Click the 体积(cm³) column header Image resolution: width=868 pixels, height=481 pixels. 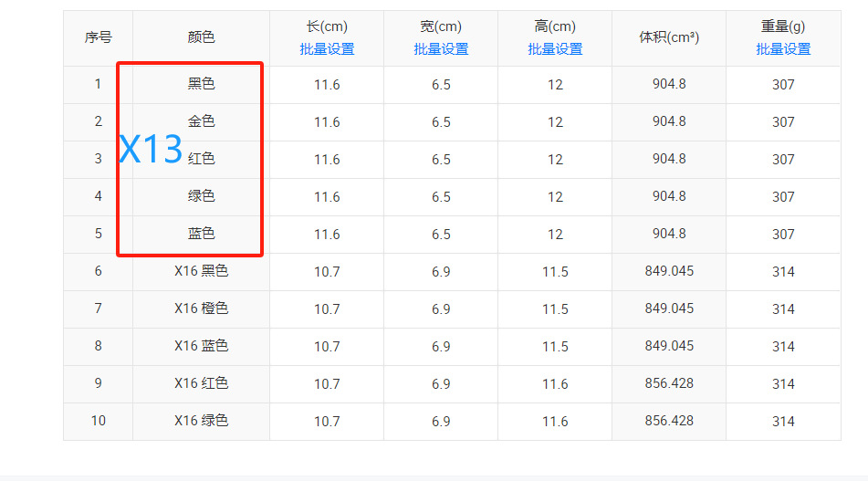pyautogui.click(x=669, y=37)
